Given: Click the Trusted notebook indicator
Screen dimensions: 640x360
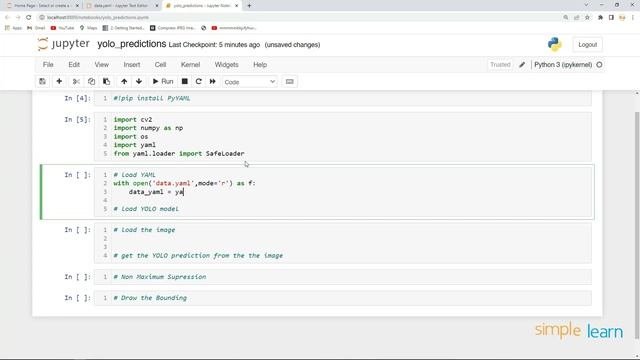Looking at the screenshot, I should 500,64.
